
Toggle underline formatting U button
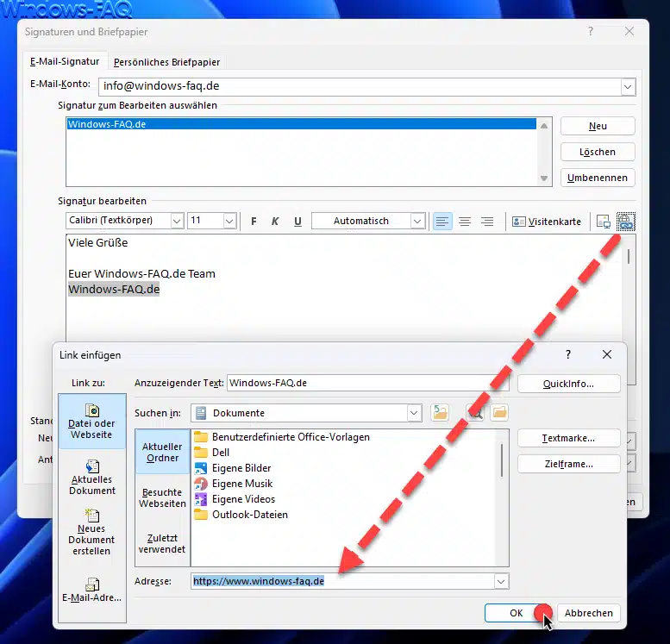[297, 222]
